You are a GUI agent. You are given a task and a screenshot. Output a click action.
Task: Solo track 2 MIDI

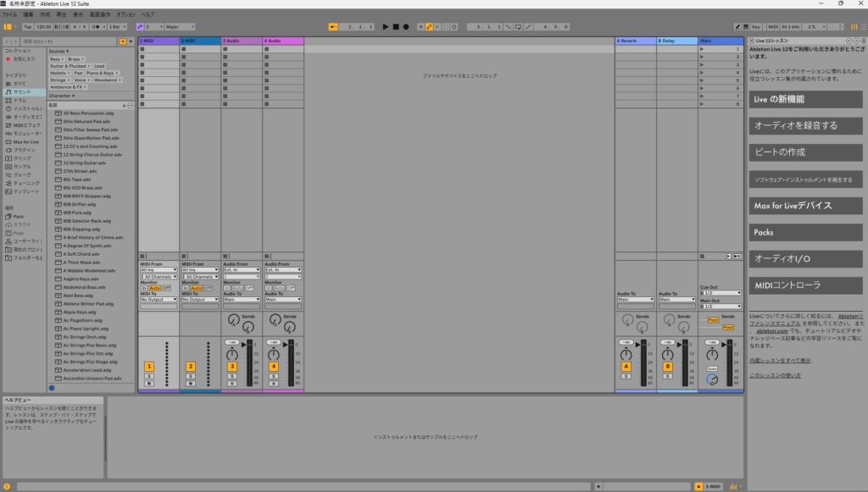point(191,377)
